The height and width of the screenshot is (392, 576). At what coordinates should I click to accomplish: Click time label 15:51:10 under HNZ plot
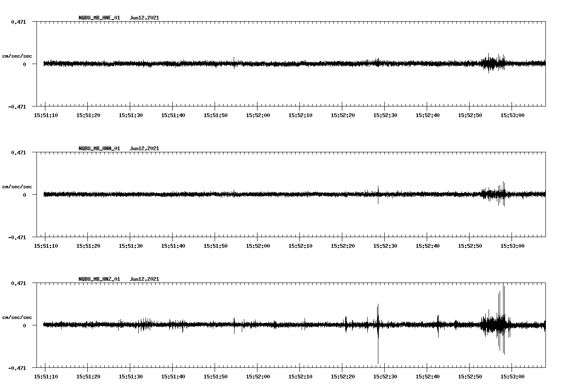[46, 377]
